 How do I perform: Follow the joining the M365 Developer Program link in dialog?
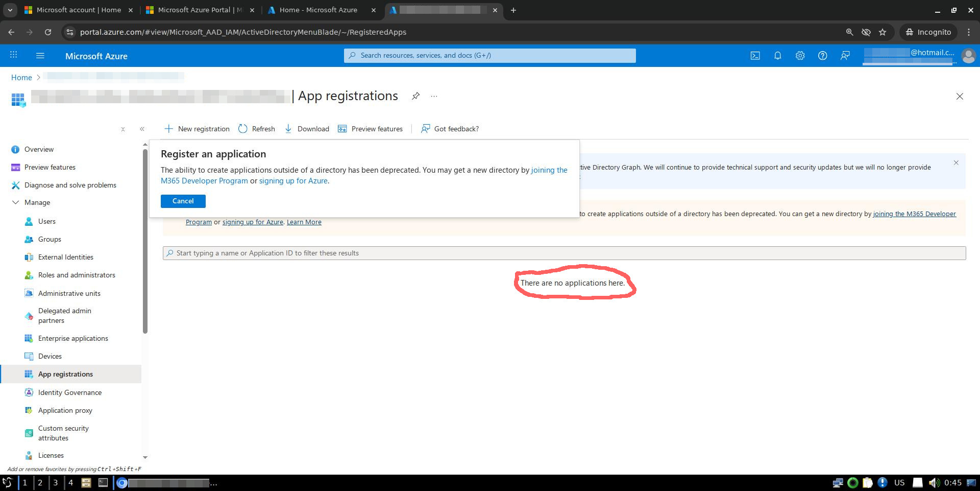[x=364, y=175]
